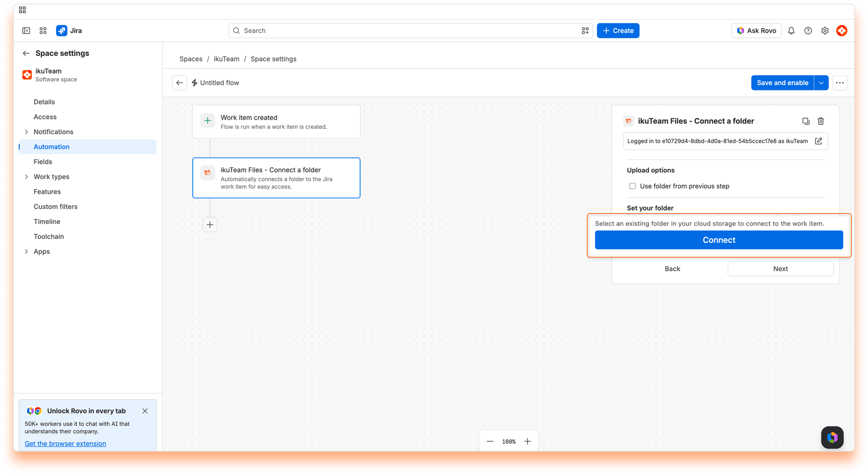Collapse the sidebar panel icon

point(26,31)
